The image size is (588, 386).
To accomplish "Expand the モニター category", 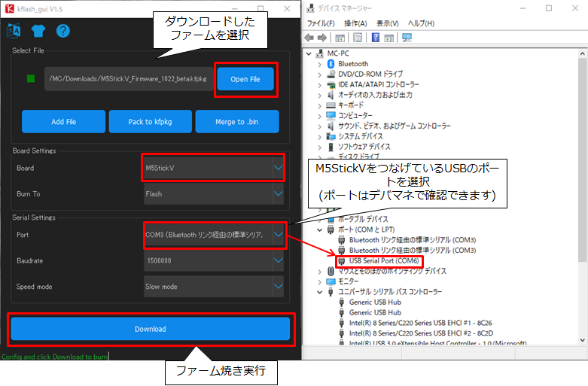I will (319, 281).
